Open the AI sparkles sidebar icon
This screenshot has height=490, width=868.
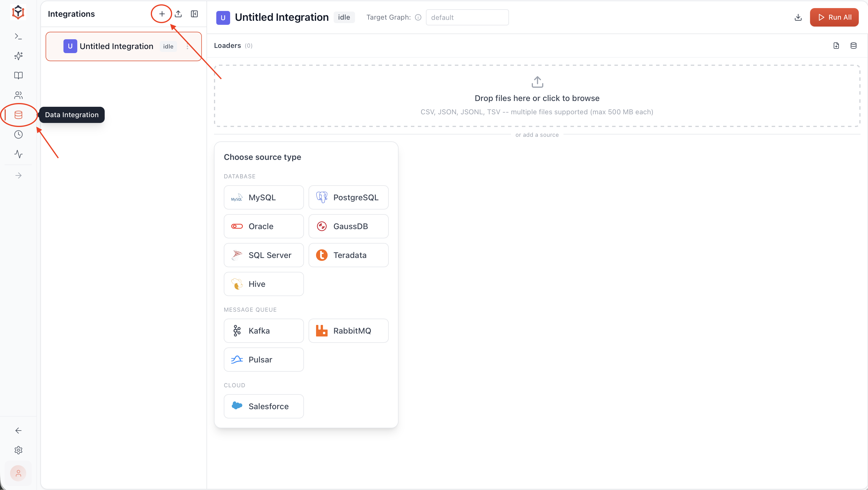[x=18, y=56]
